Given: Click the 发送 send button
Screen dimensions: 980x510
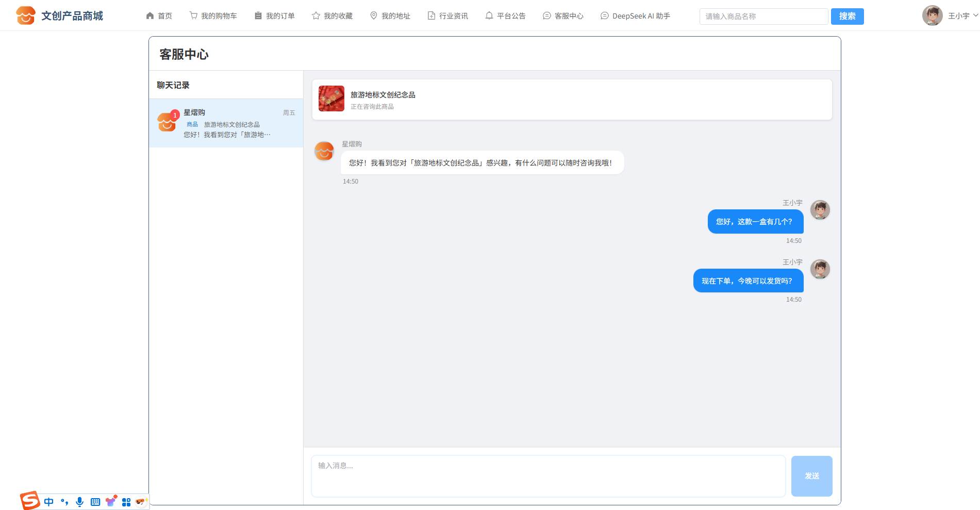Looking at the screenshot, I should 811,476.
